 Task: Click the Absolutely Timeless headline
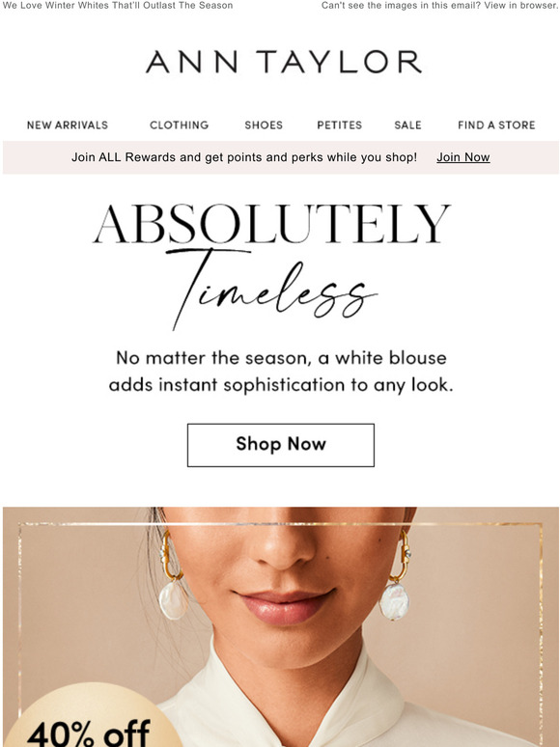click(x=271, y=266)
